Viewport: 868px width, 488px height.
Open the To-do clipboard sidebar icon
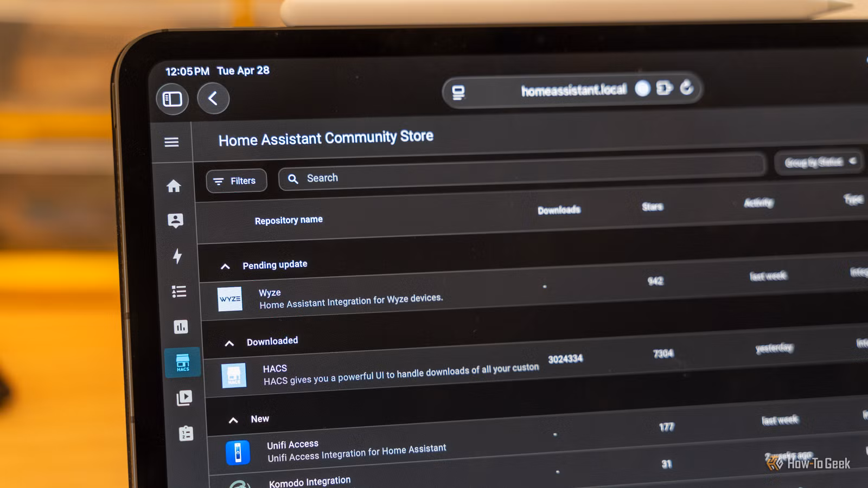186,433
